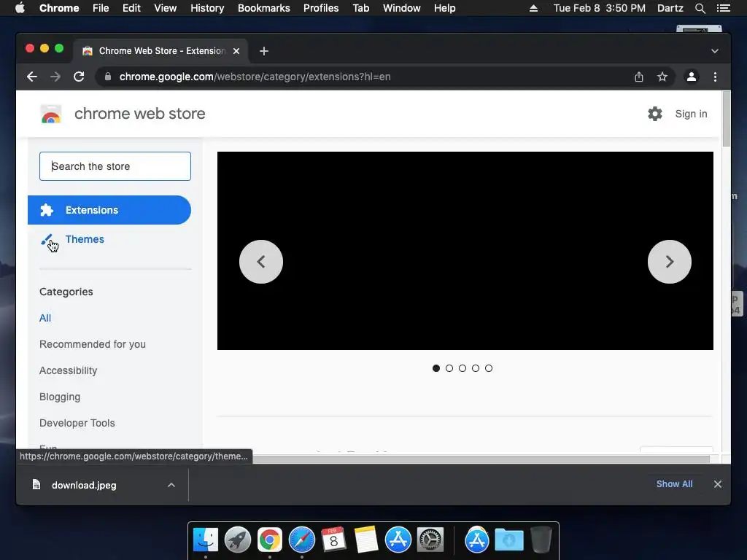Screen dimensions: 747x560
Task: Open the share icon in address bar
Action: (x=639, y=77)
